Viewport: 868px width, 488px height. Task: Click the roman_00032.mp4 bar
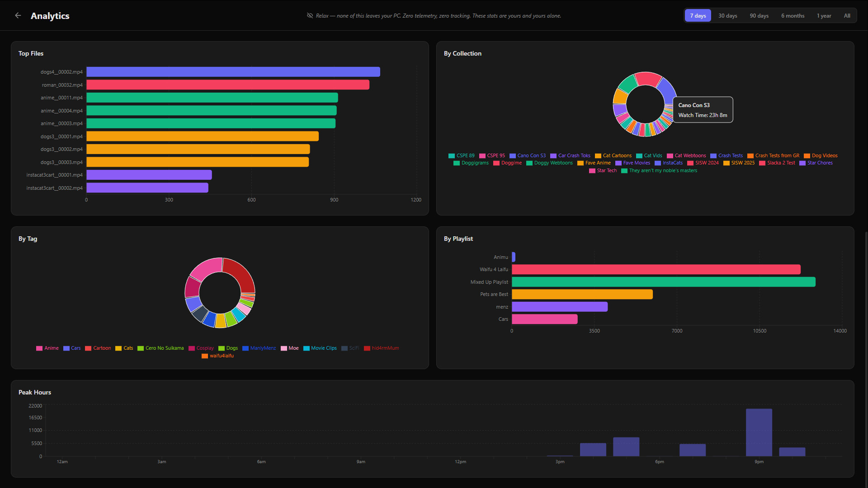[227, 85]
